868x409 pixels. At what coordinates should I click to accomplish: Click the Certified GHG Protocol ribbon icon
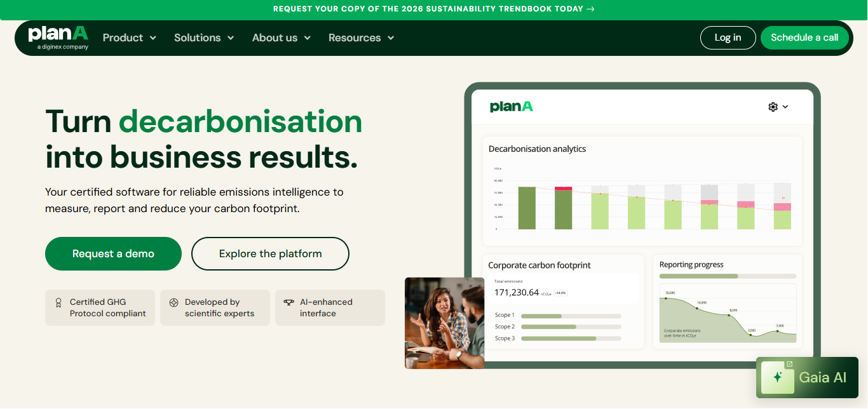tap(58, 303)
